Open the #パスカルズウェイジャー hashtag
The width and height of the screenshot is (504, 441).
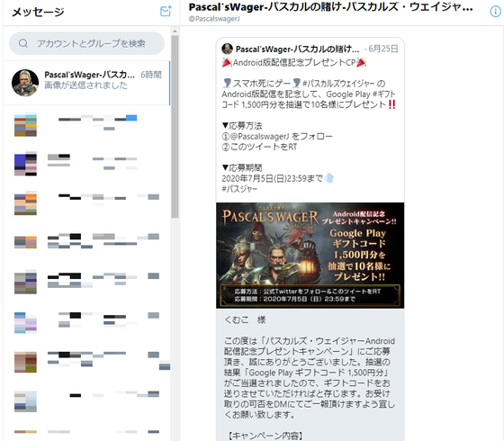338,84
